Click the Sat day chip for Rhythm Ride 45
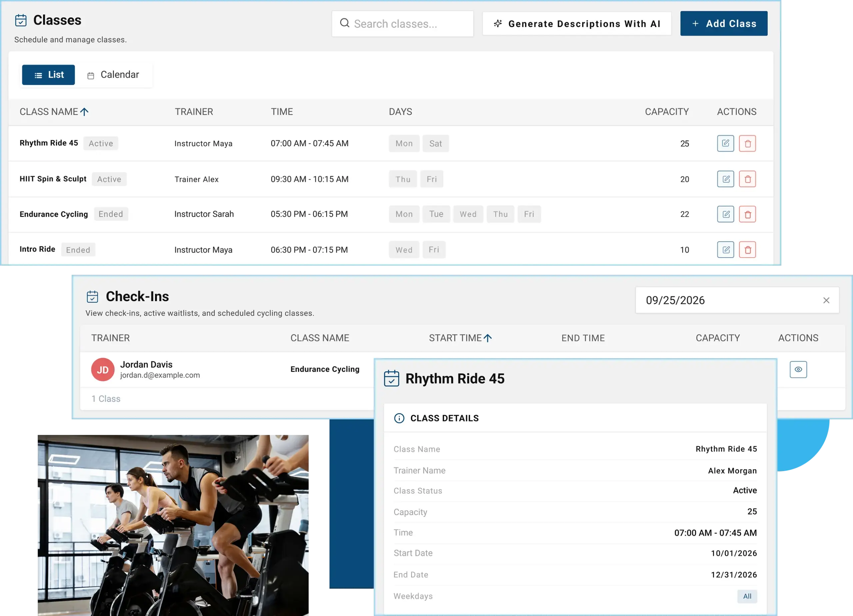The height and width of the screenshot is (616, 853). (435, 143)
